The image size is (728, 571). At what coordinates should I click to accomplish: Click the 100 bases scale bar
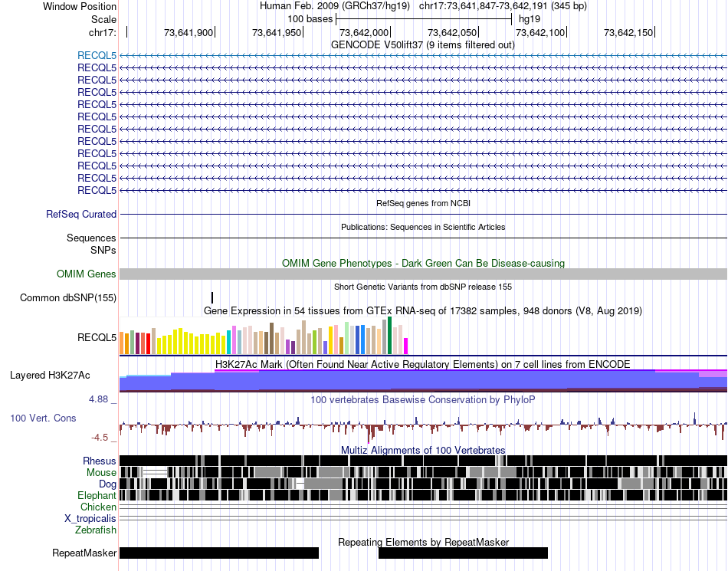click(x=424, y=19)
